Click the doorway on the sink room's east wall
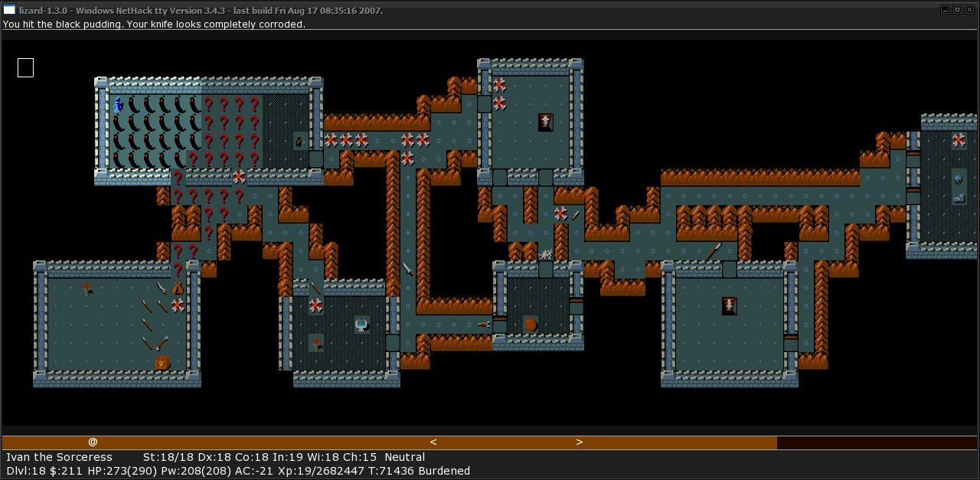 393,343
